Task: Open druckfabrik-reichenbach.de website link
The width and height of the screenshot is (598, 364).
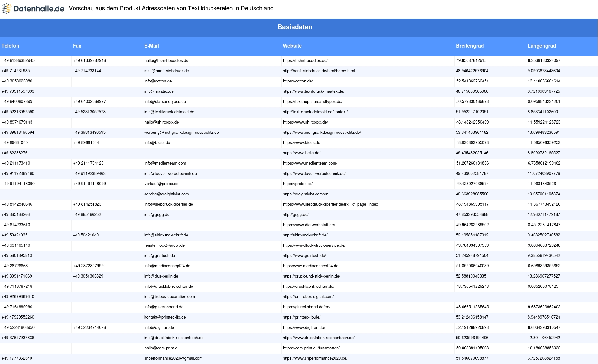Action: pyautogui.click(x=319, y=338)
